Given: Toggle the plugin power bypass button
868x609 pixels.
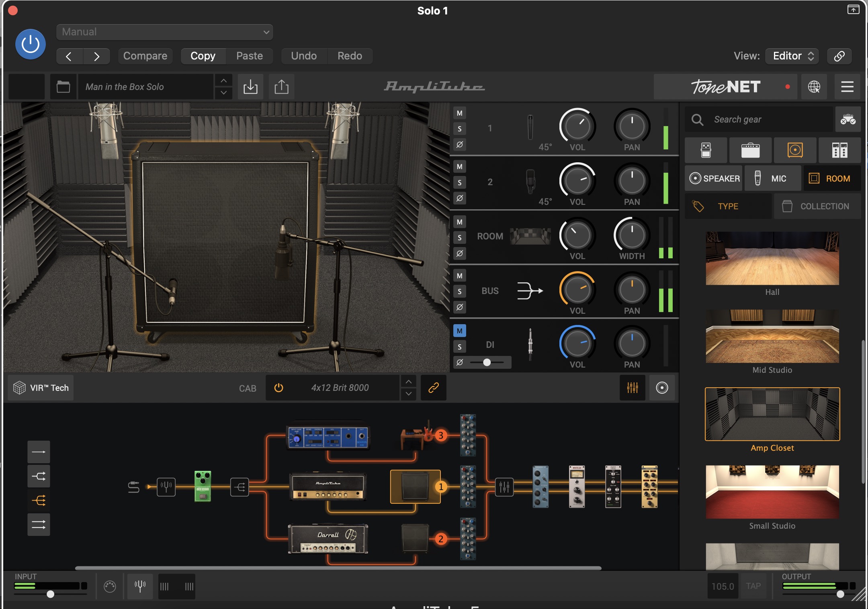Looking at the screenshot, I should [x=31, y=44].
